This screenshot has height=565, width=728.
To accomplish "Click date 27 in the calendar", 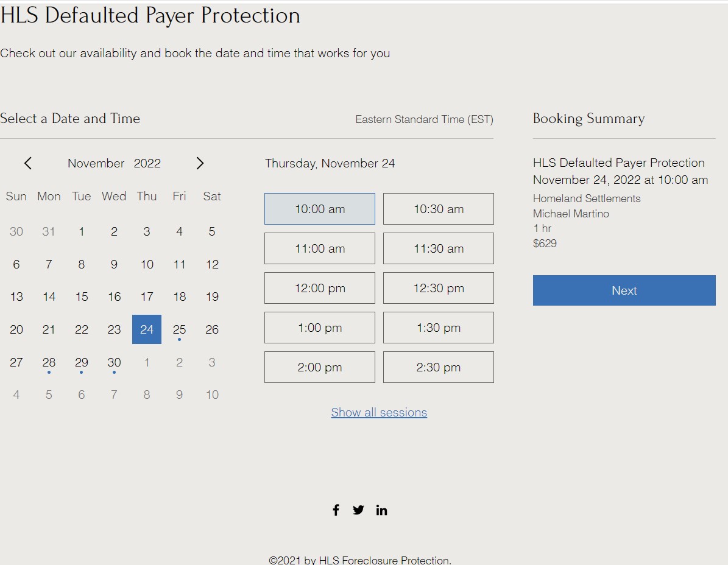I will coord(16,362).
